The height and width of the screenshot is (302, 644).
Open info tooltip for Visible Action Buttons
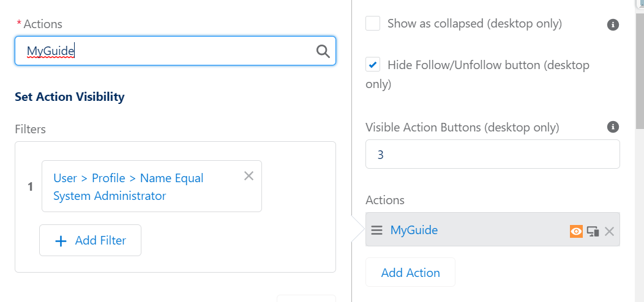click(x=613, y=127)
